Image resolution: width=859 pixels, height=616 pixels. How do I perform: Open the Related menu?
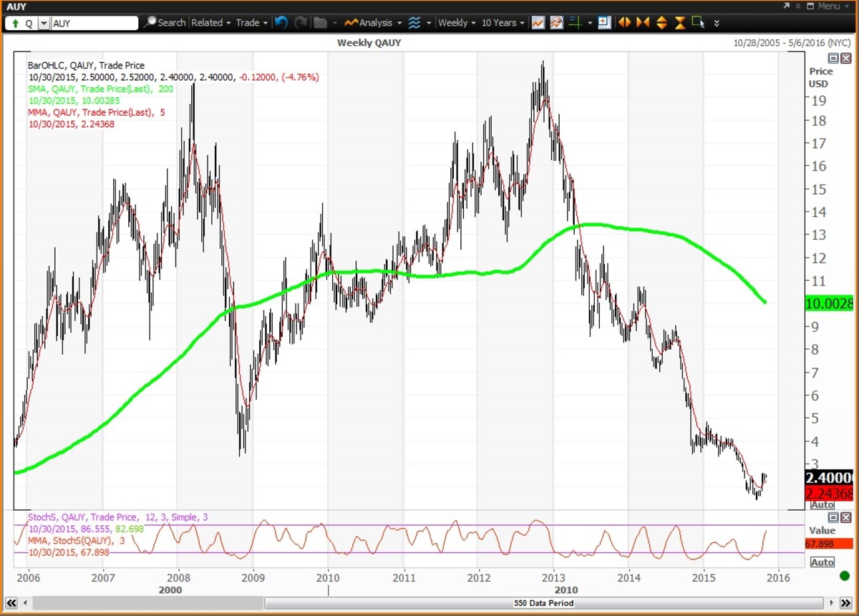click(x=210, y=23)
